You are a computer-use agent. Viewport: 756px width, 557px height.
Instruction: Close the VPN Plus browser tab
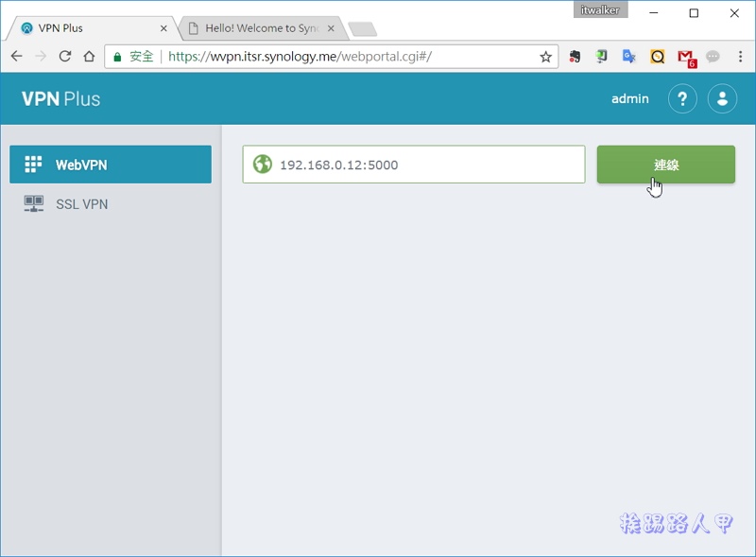(163, 28)
